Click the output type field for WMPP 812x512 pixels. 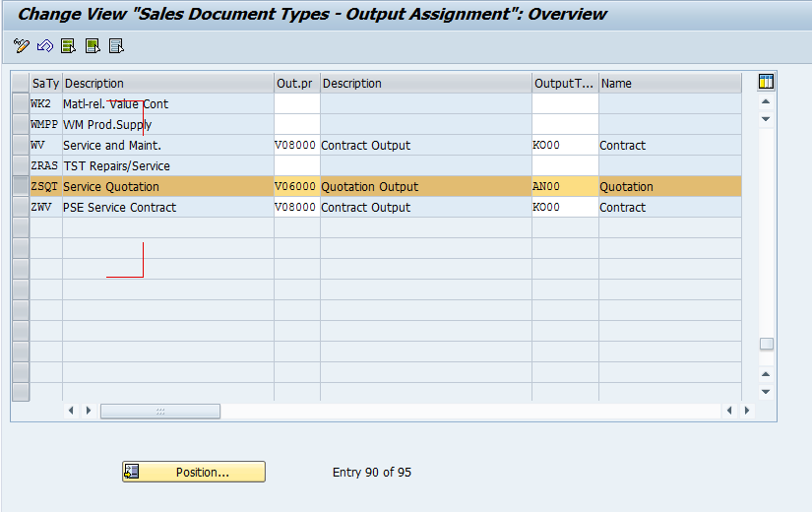click(x=565, y=124)
